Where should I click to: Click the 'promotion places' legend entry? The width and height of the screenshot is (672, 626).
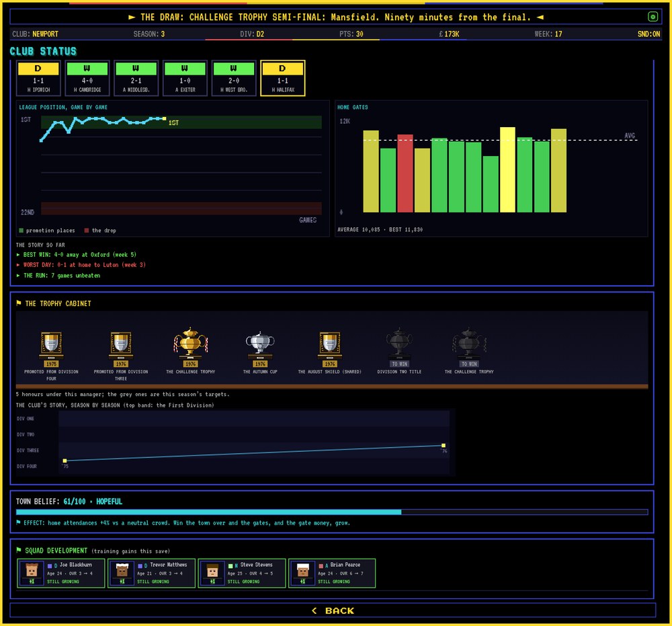coord(47,230)
